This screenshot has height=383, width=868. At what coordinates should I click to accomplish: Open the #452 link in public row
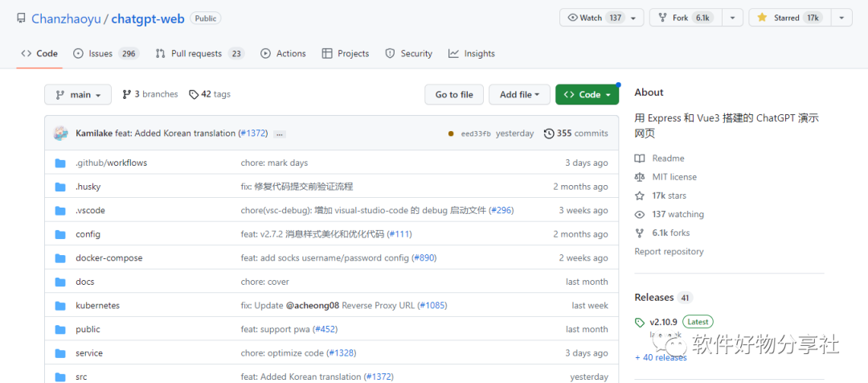click(x=325, y=330)
